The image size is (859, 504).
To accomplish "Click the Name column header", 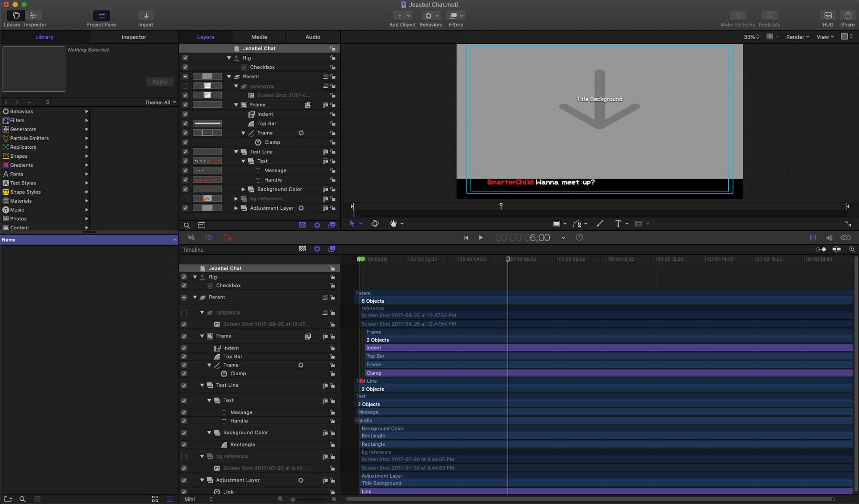I will (x=89, y=240).
